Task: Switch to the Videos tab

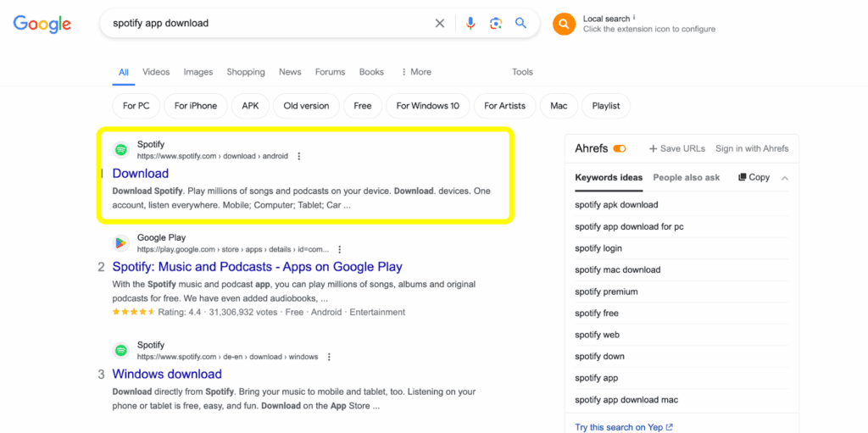Action: pos(156,72)
